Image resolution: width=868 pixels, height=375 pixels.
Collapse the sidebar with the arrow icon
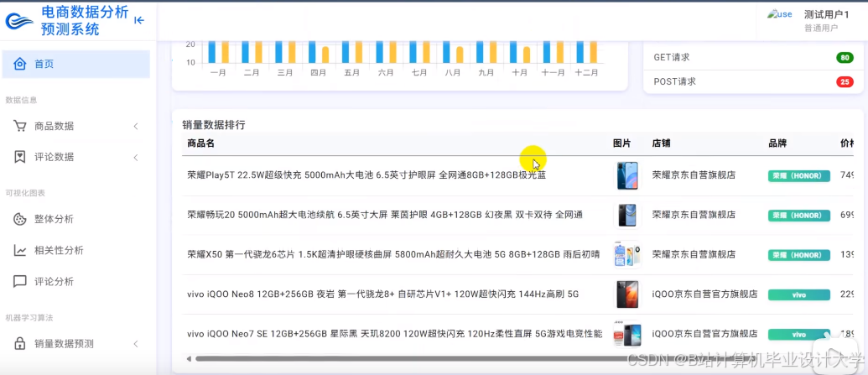coord(139,20)
